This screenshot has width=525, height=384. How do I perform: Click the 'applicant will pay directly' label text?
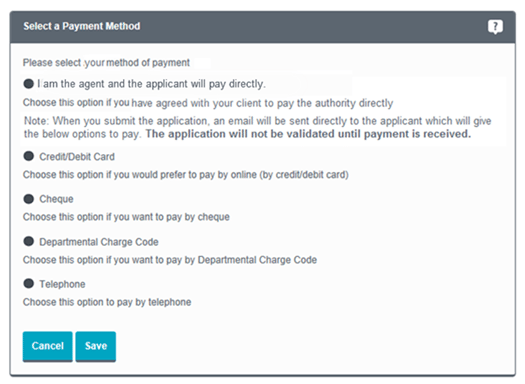click(x=151, y=84)
